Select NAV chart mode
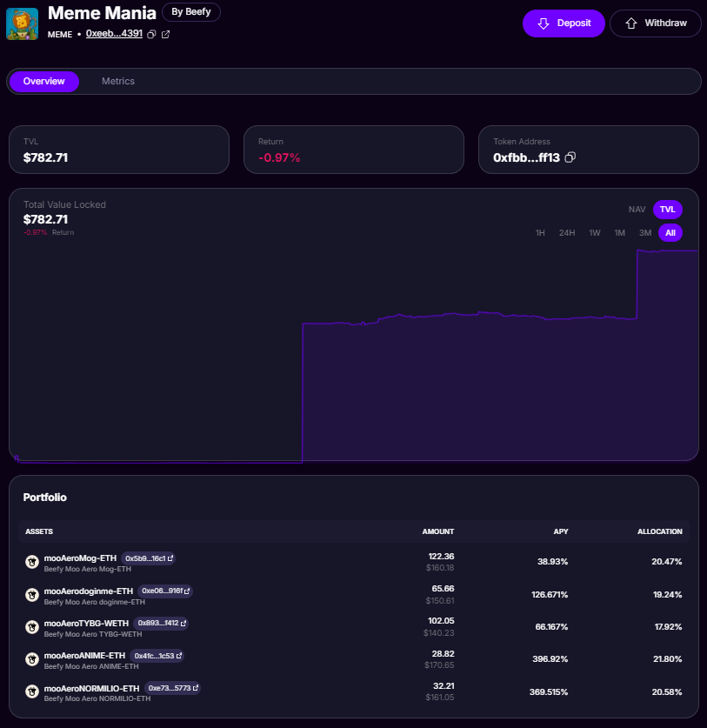 [x=637, y=210]
